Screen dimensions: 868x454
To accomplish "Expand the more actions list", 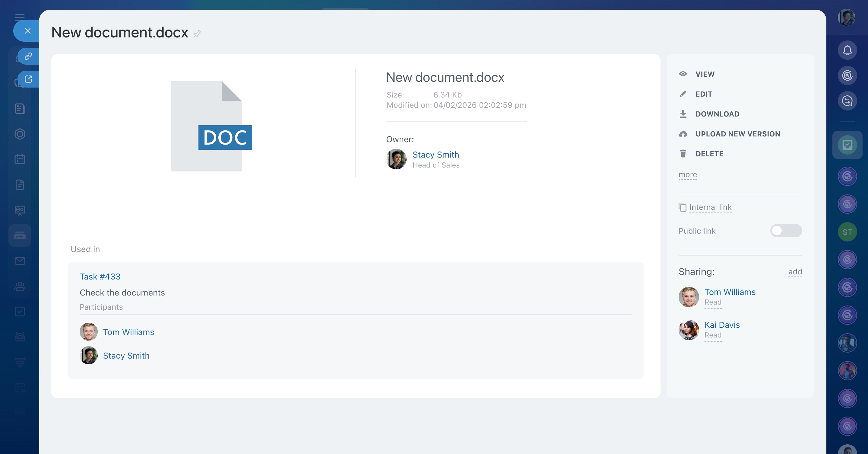I will click(x=687, y=175).
